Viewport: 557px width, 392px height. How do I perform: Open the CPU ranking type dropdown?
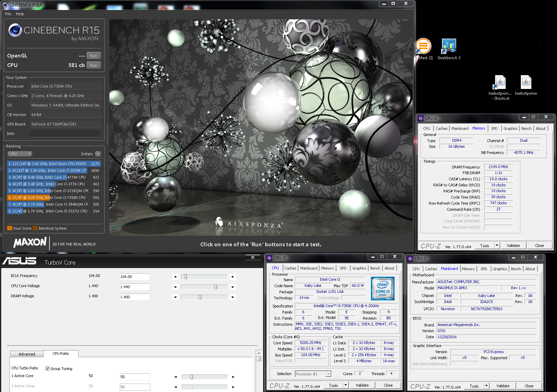pos(20,154)
